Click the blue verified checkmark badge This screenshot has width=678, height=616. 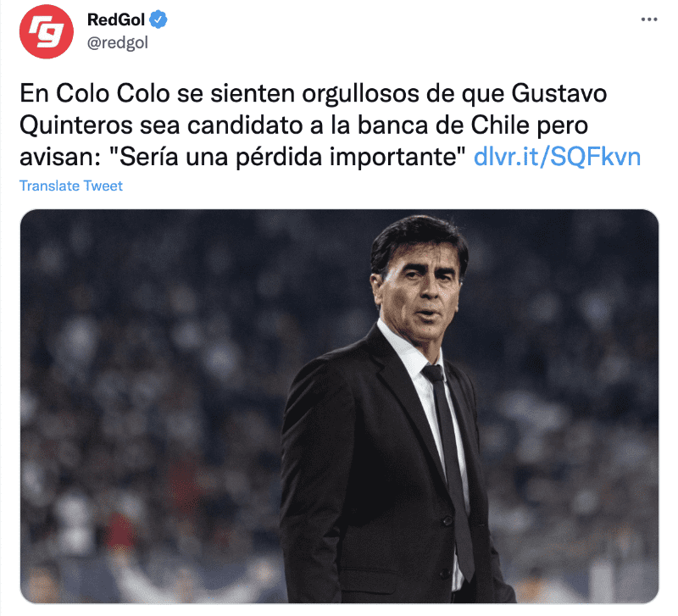pos(158,19)
